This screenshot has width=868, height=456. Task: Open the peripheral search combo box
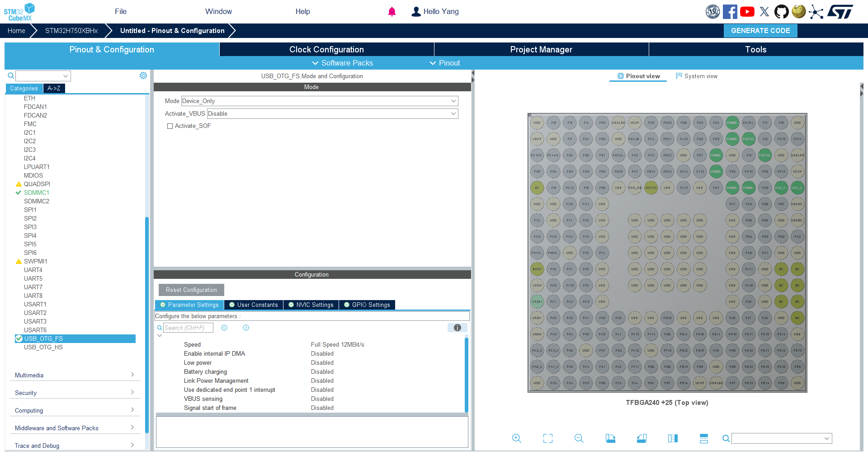coord(43,76)
